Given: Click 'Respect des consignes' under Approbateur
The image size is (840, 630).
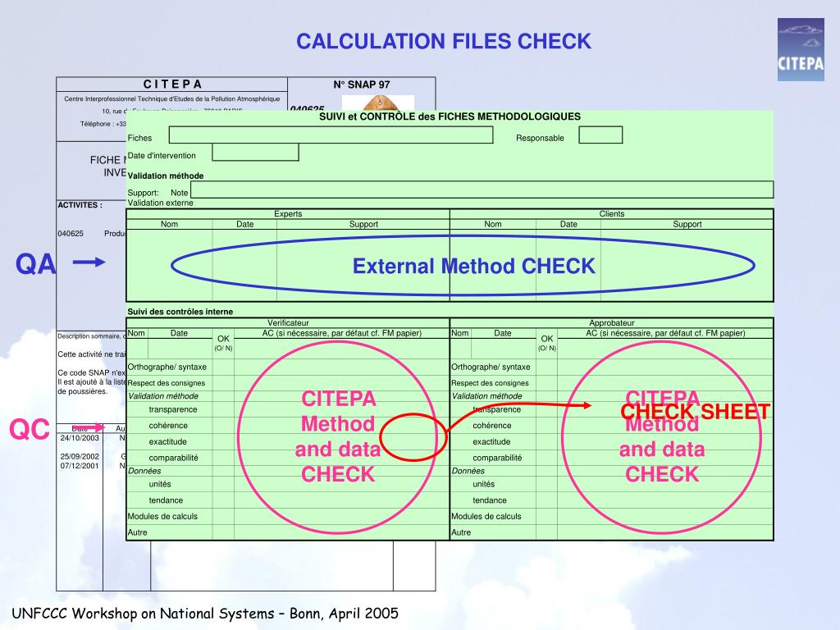Looking at the screenshot, I should (490, 383).
